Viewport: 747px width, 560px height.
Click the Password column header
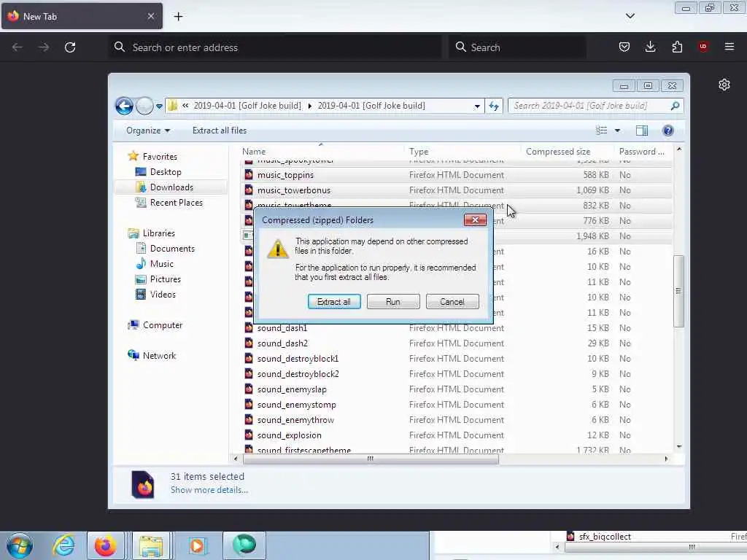click(641, 152)
